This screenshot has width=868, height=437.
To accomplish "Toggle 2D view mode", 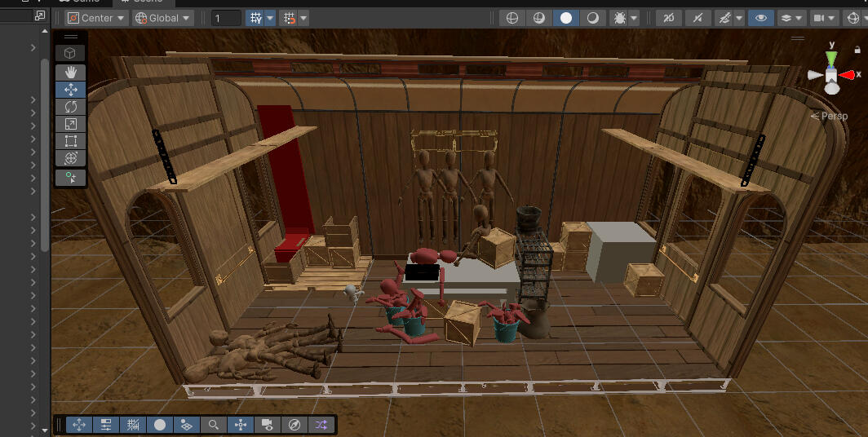I will [x=669, y=18].
